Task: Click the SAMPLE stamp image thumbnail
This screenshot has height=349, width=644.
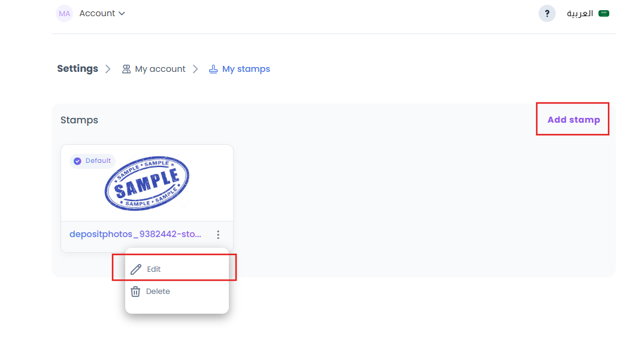Action: (147, 182)
